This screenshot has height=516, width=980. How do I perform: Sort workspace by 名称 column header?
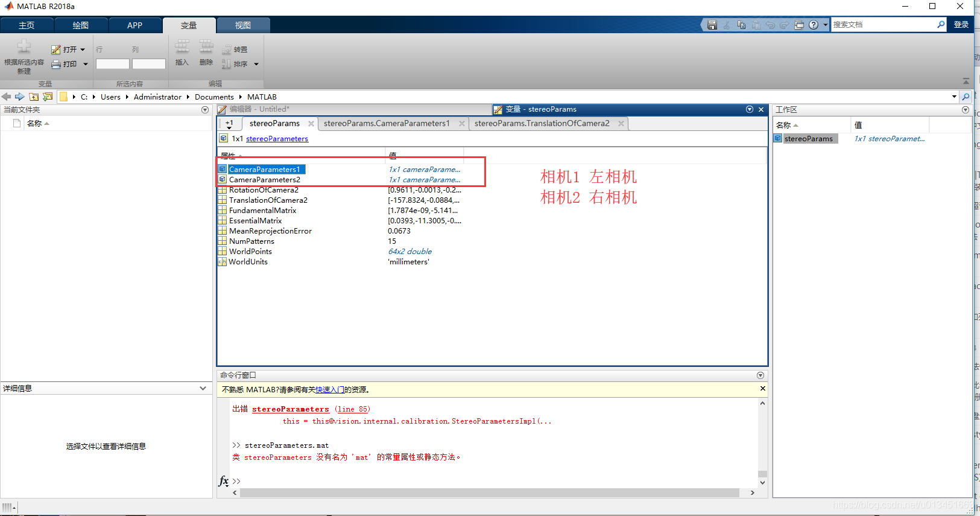[812, 125]
